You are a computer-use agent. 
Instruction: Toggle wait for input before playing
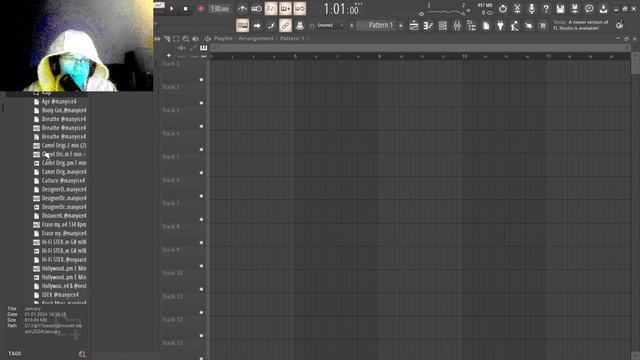tap(256, 9)
